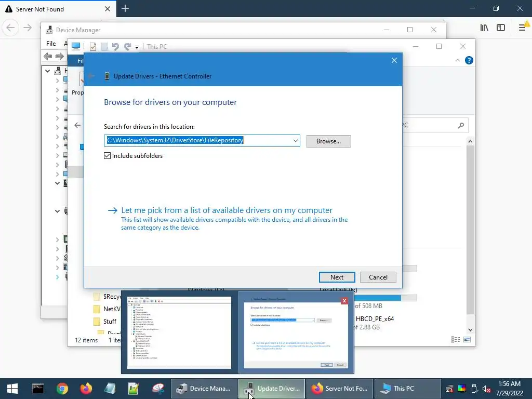Uncheck Include subfolders

[x=107, y=156]
